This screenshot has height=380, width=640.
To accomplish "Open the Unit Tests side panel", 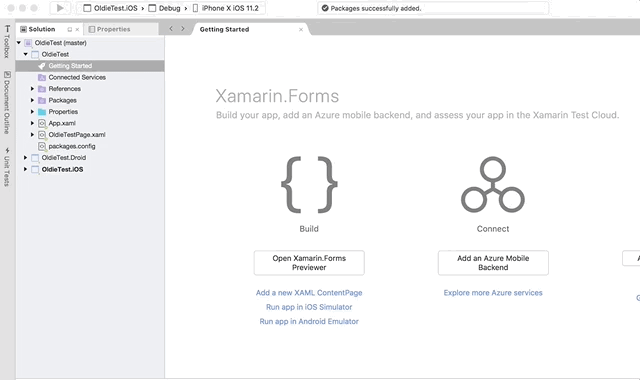I will coord(7,167).
